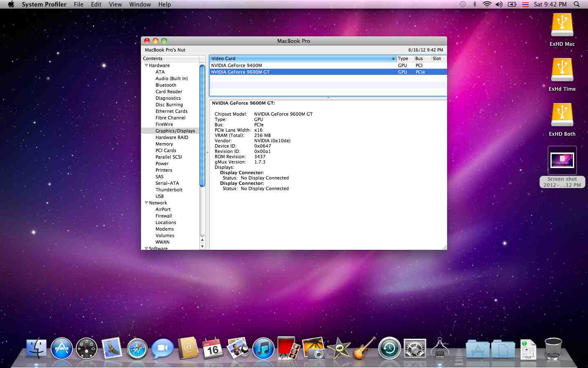588x368 pixels.
Task: Open Finder from the Dock
Action: coord(36,348)
